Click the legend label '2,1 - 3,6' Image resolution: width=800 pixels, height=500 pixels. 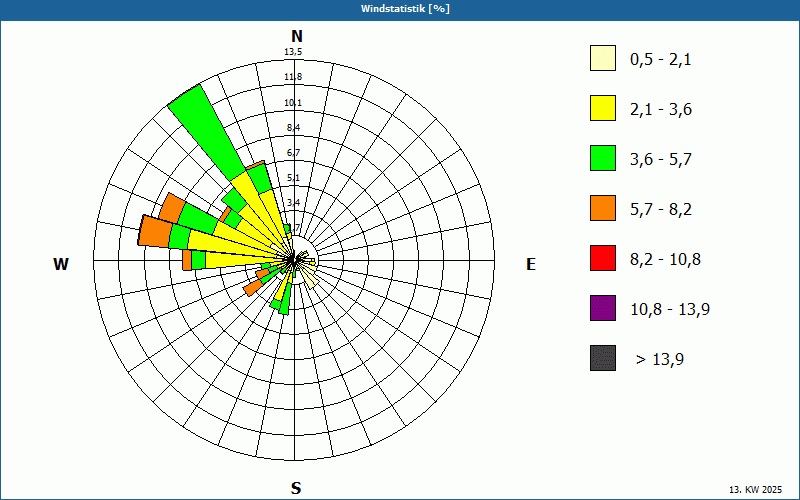661,110
